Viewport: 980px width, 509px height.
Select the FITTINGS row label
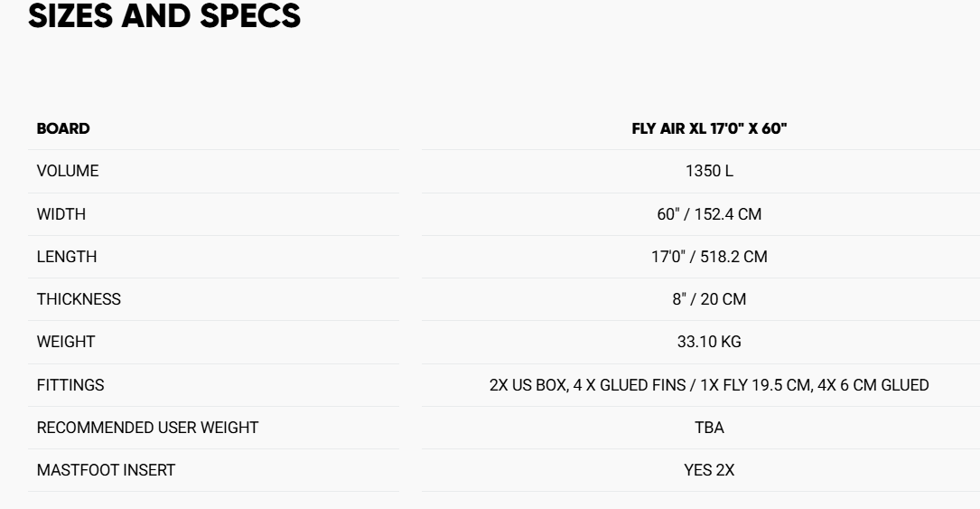tap(70, 385)
